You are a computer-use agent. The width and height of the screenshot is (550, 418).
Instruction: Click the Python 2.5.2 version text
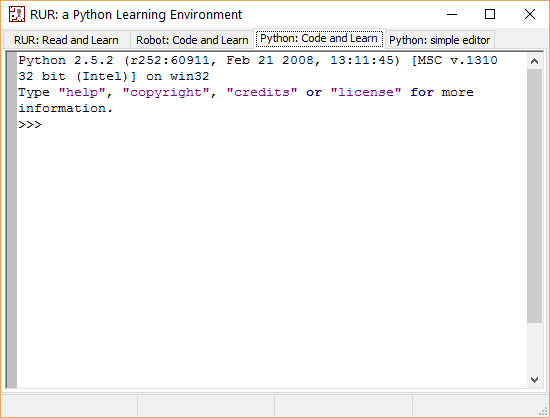pyautogui.click(x=66, y=60)
